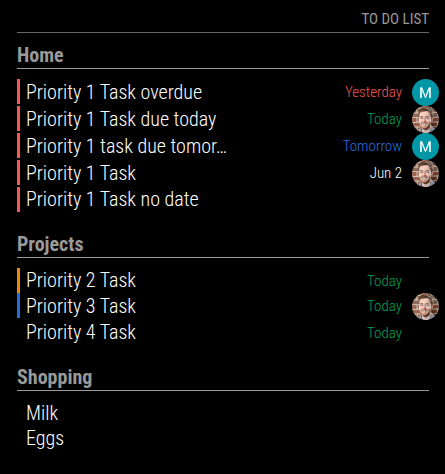Click the teal M avatar on the overdue task
The width and height of the screenshot is (445, 474).
(x=425, y=92)
